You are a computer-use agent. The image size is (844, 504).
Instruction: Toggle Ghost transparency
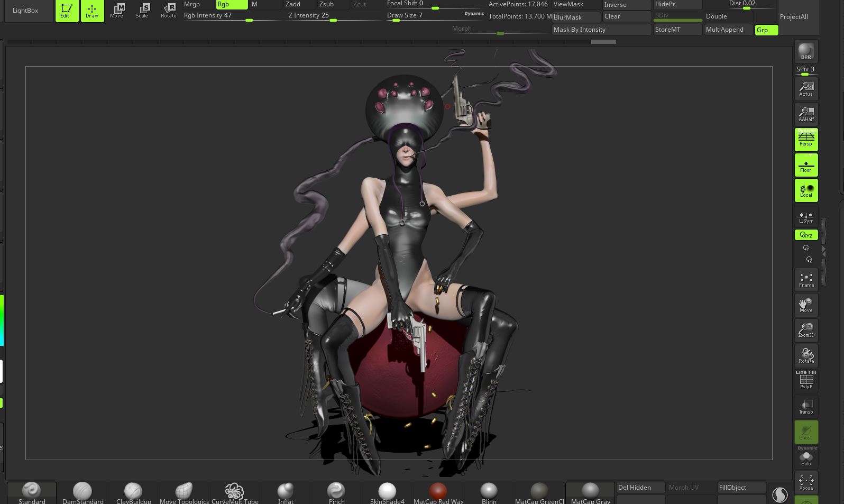(x=806, y=432)
